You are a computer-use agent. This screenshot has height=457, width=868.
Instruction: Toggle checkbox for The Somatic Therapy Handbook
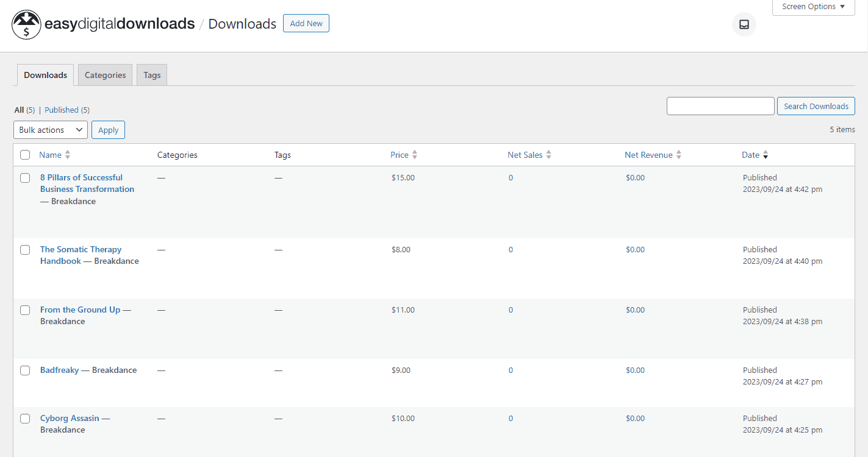pos(25,250)
